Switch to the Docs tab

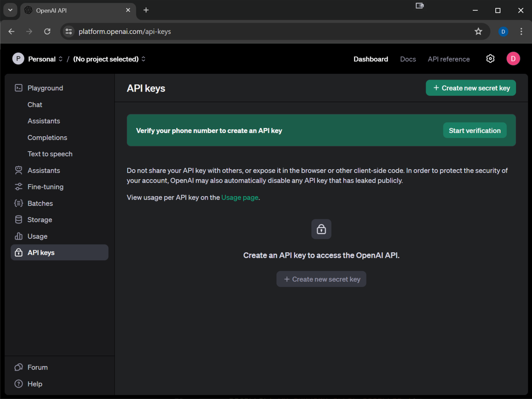pos(408,59)
